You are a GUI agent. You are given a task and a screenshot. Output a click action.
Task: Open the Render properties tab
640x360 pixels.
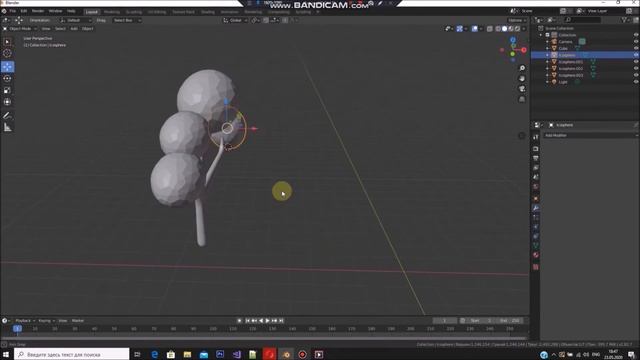(x=536, y=149)
